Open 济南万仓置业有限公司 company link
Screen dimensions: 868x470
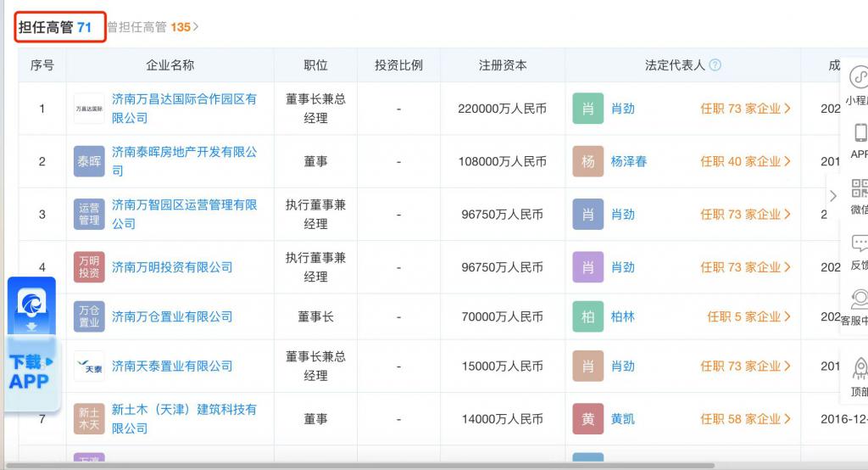point(172,316)
